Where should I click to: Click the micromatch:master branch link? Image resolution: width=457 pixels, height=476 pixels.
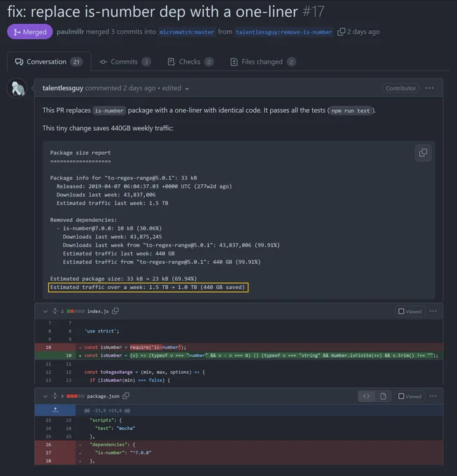187,32
